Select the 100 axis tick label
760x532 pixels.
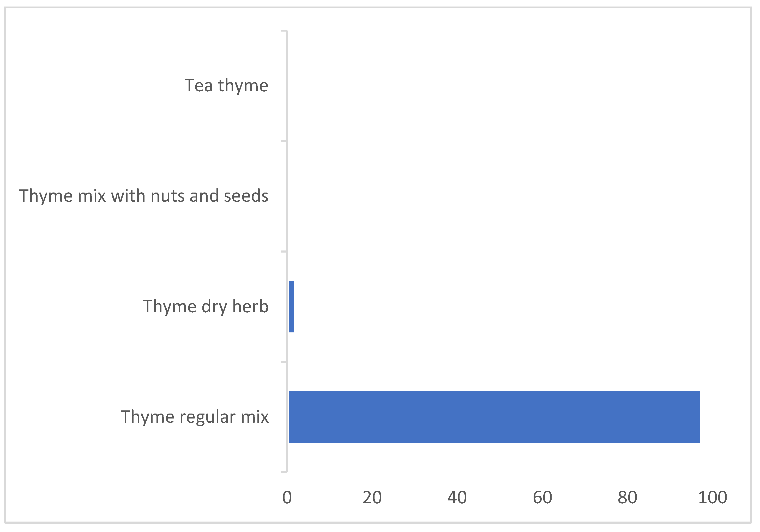(x=712, y=498)
